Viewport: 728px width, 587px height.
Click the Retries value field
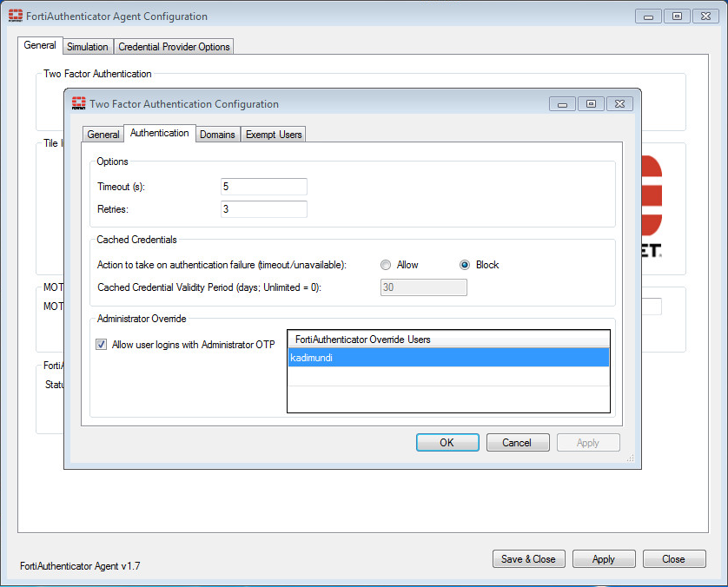(x=263, y=208)
